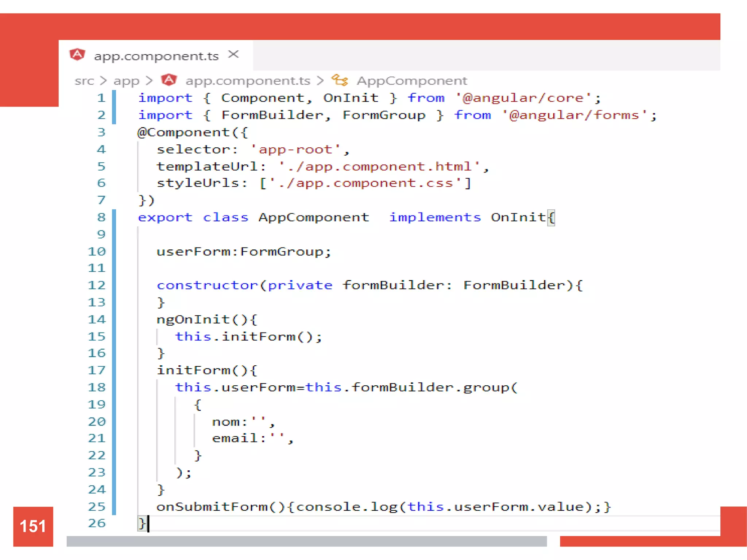Click the Angular icon on app.component.ts tab
The height and width of the screenshot is (560, 747).
click(77, 55)
